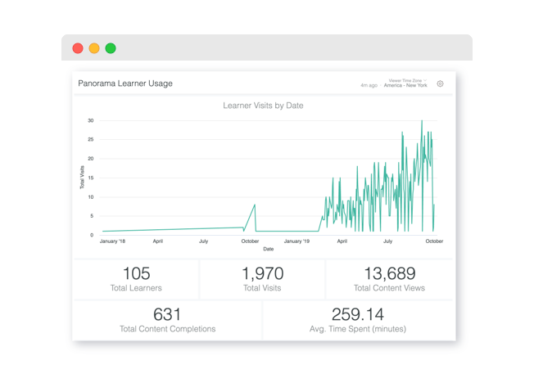Open the dashboard settings gear icon

click(x=440, y=83)
